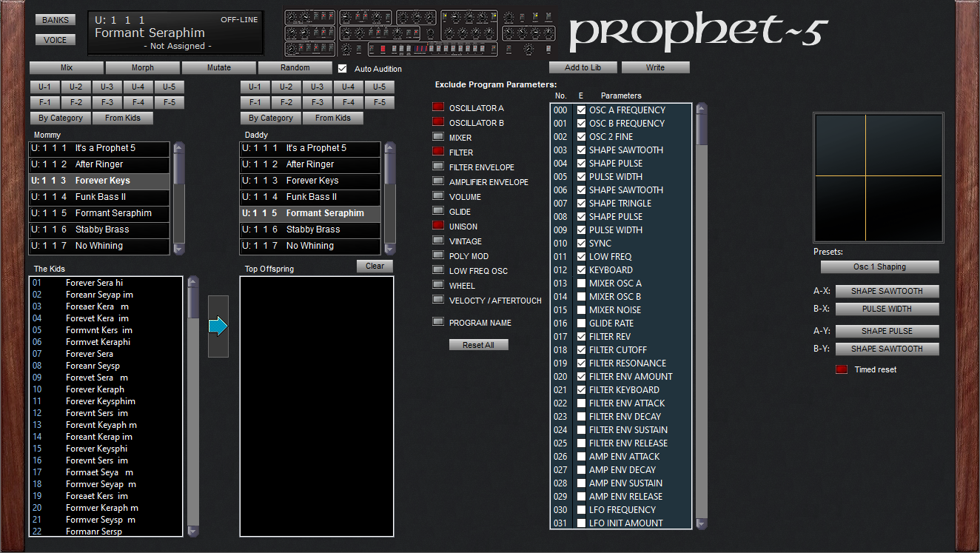Image resolution: width=980 pixels, height=553 pixels.
Task: Toggle the UNISON exclude indicator
Action: 438,227
